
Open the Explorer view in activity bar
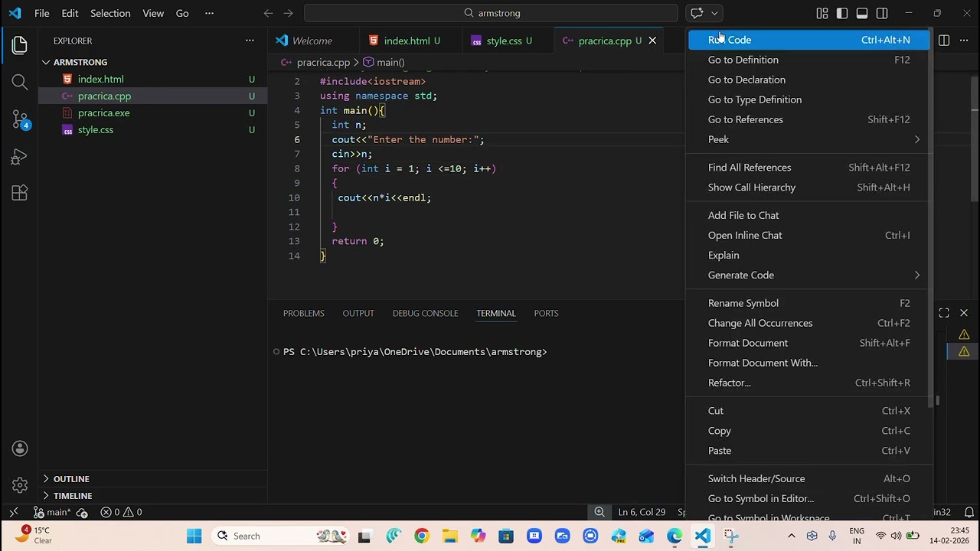(20, 45)
